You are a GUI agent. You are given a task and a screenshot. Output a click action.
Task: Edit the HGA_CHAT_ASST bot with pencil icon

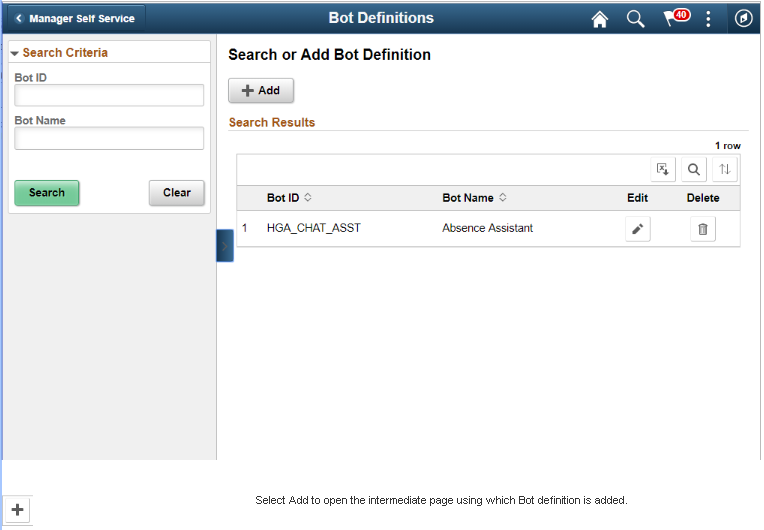point(637,229)
